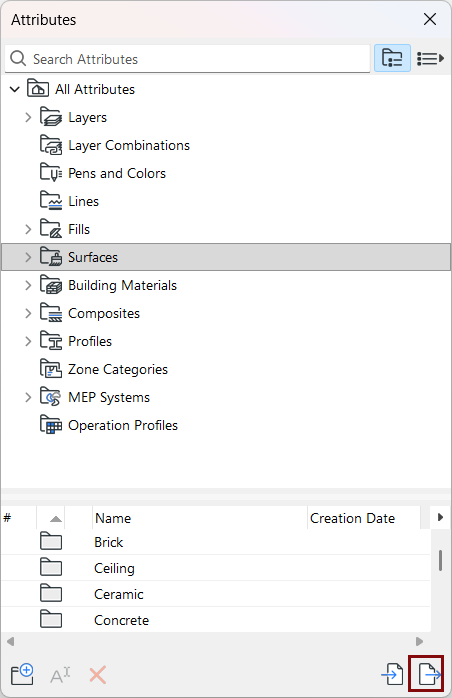
Task: Expand the Building Materials chevron
Action: (28, 285)
